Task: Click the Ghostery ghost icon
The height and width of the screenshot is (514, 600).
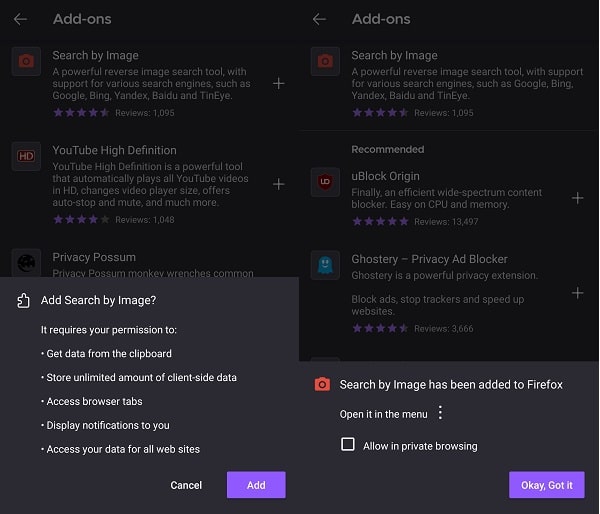Action: coord(326,265)
